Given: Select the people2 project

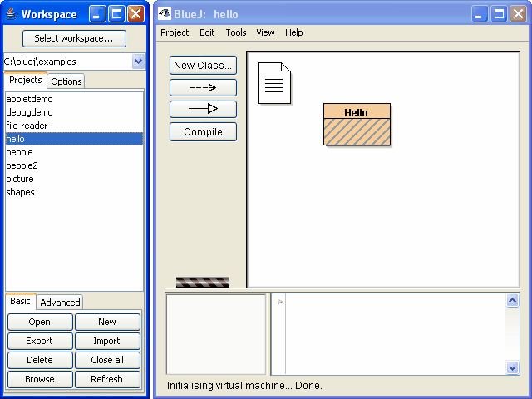Looking at the screenshot, I should click(x=22, y=165).
